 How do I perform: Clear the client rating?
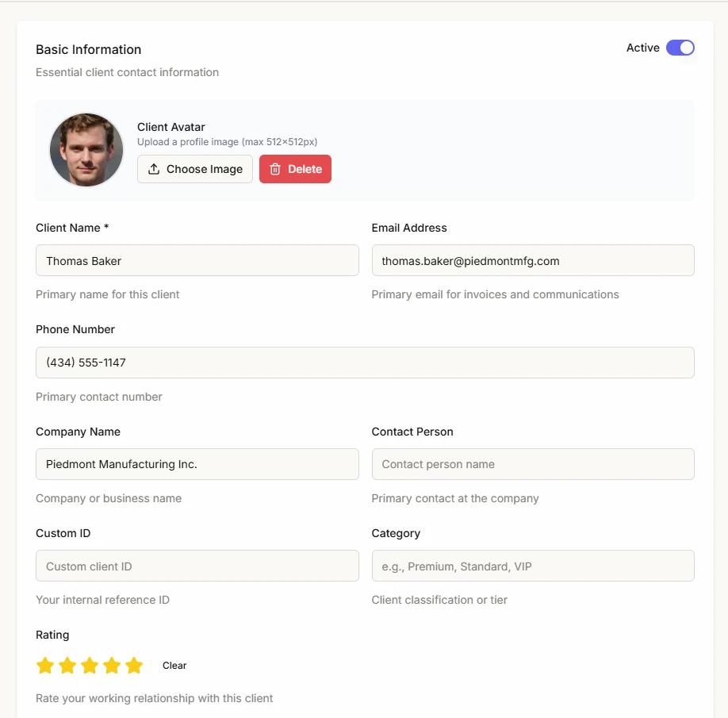(174, 665)
